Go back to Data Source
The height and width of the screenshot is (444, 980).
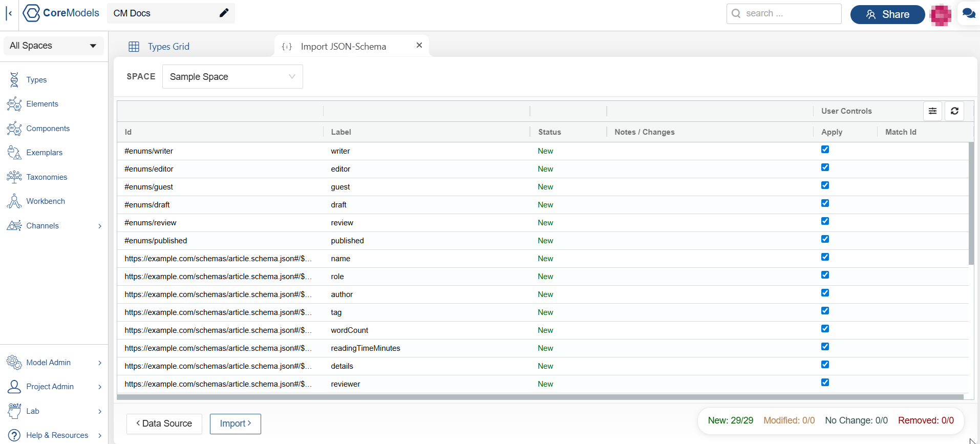(x=164, y=424)
